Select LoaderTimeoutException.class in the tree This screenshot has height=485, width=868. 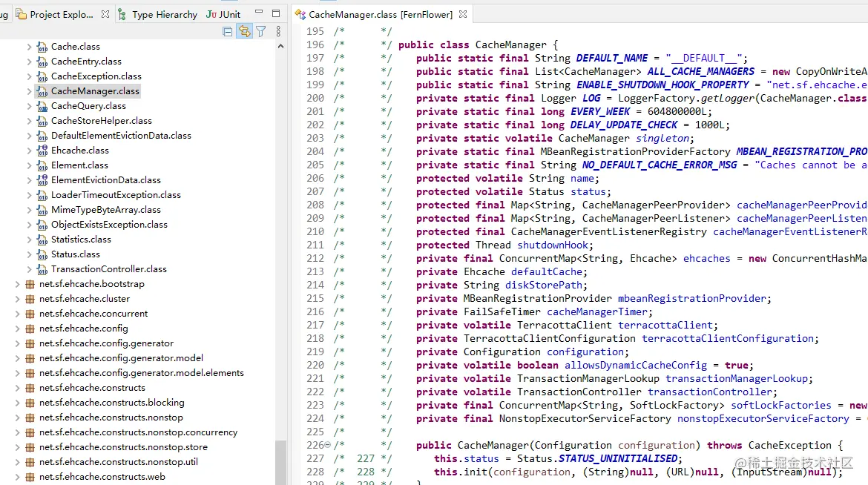(x=116, y=195)
